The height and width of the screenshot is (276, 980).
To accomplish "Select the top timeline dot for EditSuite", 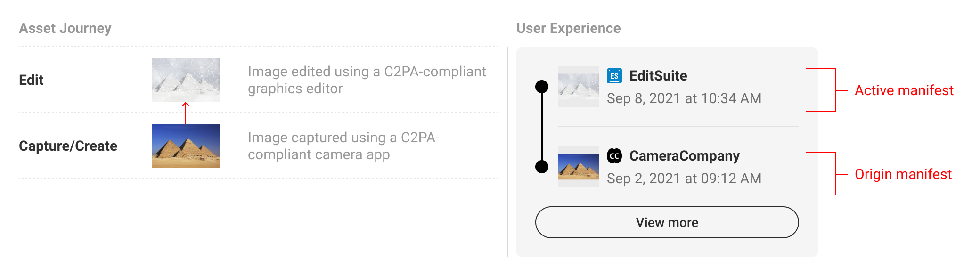I will [x=542, y=87].
